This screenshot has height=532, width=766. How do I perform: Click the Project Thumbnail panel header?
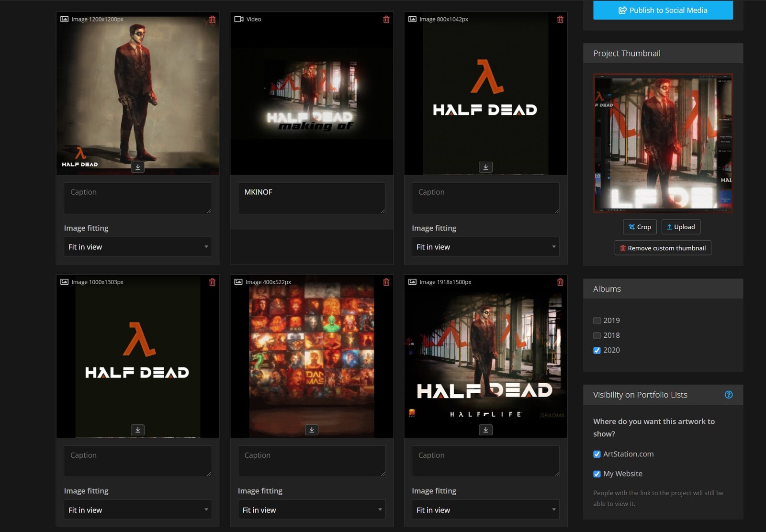[663, 53]
